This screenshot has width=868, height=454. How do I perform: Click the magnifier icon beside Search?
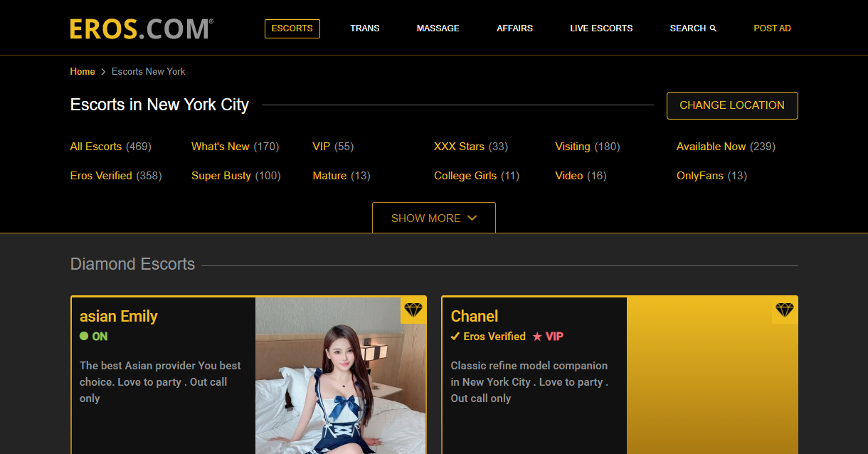tap(713, 28)
